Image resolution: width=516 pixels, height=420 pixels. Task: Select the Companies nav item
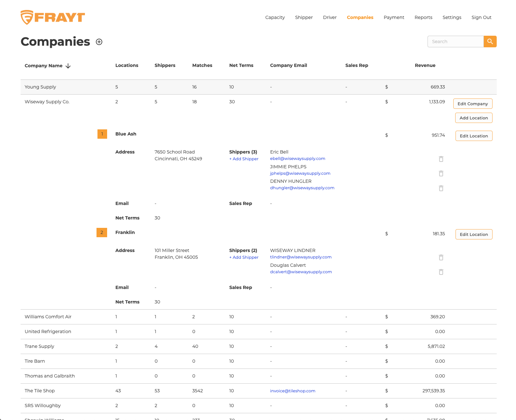(360, 17)
